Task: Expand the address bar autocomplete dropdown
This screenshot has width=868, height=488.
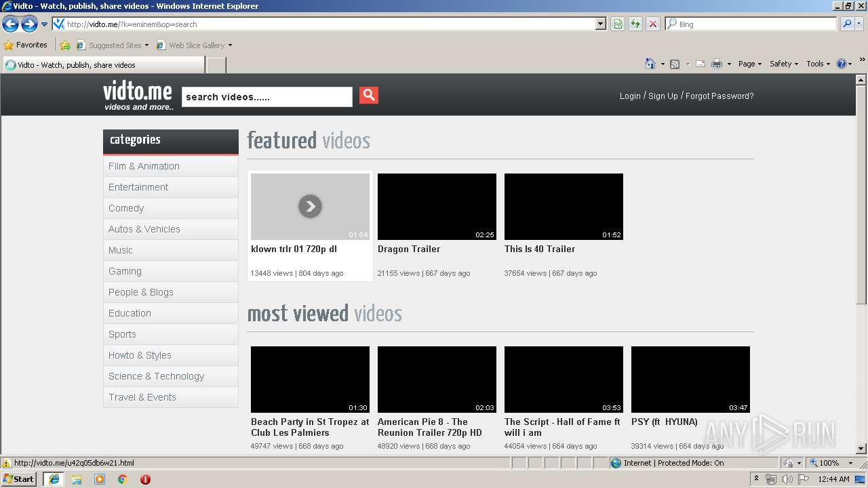Action: click(601, 24)
